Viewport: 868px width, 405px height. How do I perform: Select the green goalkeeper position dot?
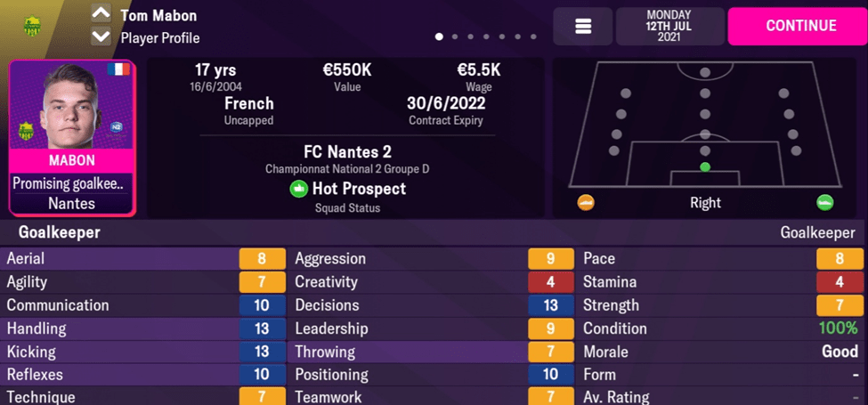(x=705, y=166)
